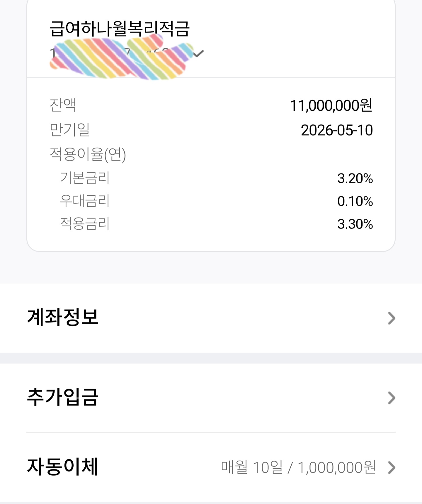The height and width of the screenshot is (504, 422).
Task: Select the 우대금리 label
Action: pos(85,201)
